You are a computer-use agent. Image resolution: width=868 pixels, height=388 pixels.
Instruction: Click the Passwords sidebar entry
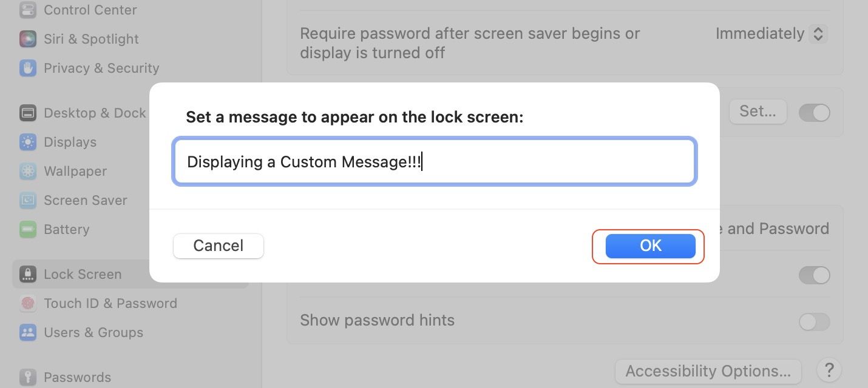click(27, 377)
